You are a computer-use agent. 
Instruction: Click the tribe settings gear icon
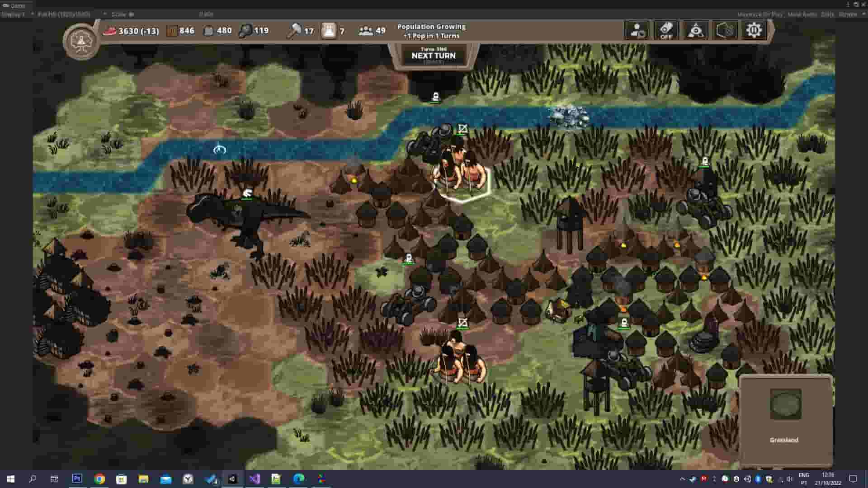[x=754, y=30]
